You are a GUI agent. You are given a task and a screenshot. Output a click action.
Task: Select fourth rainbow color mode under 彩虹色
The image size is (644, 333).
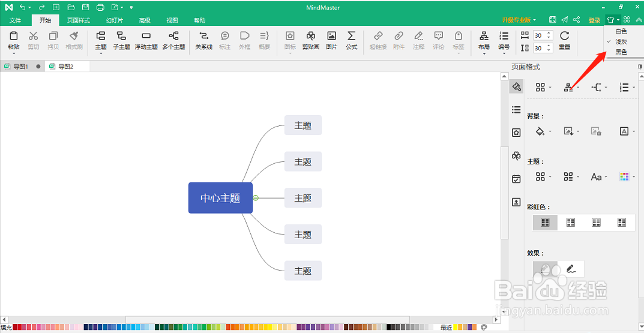tap(622, 223)
